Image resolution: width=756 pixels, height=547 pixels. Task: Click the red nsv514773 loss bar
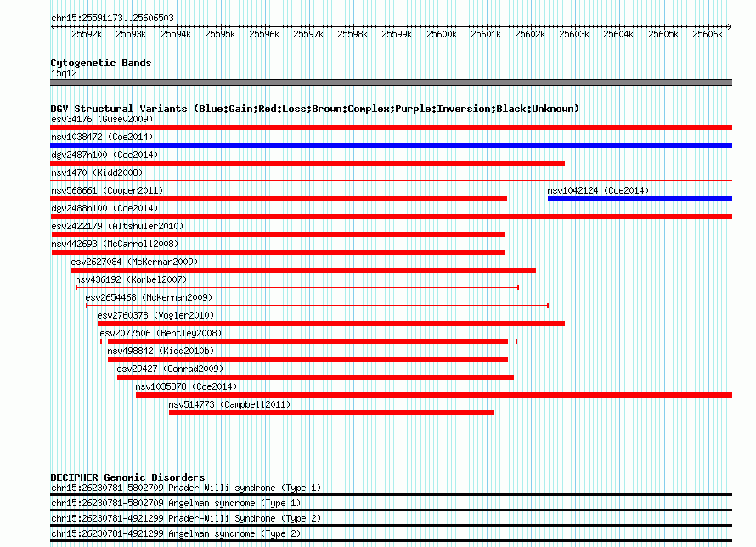[331, 413]
